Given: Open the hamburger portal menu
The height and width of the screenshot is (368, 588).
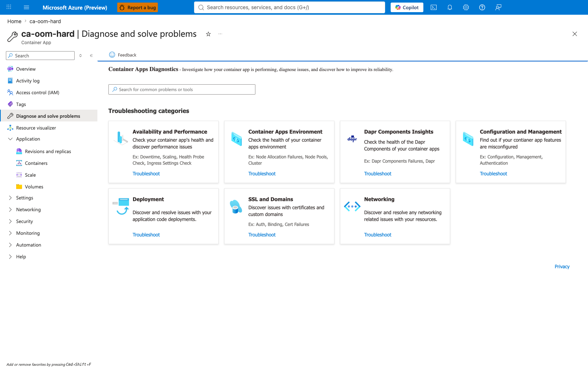Looking at the screenshot, I should tap(26, 7).
